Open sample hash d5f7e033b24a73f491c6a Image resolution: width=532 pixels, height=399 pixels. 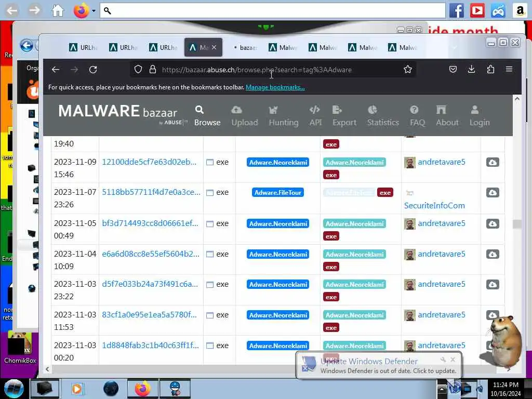pos(150,284)
